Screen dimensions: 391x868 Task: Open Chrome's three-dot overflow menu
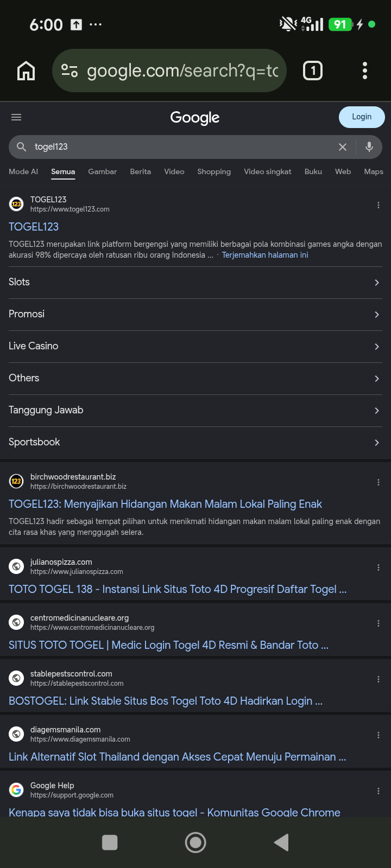click(x=365, y=71)
